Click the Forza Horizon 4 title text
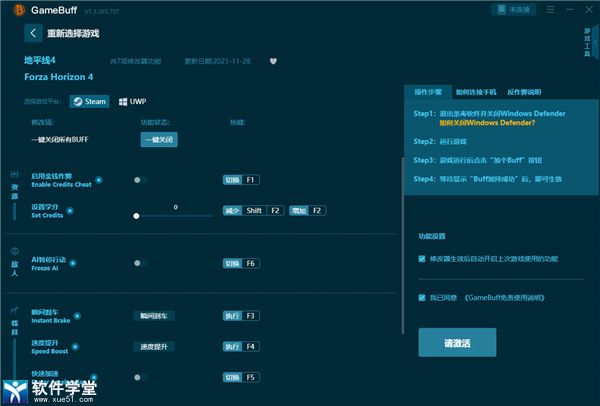600x406 pixels. pyautogui.click(x=59, y=77)
